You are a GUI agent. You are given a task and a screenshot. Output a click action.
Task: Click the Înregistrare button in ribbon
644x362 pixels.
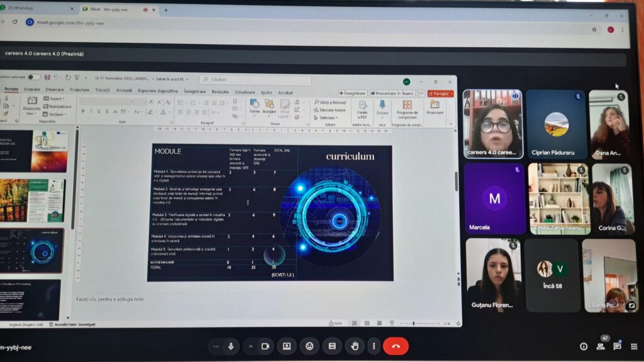[x=353, y=93]
